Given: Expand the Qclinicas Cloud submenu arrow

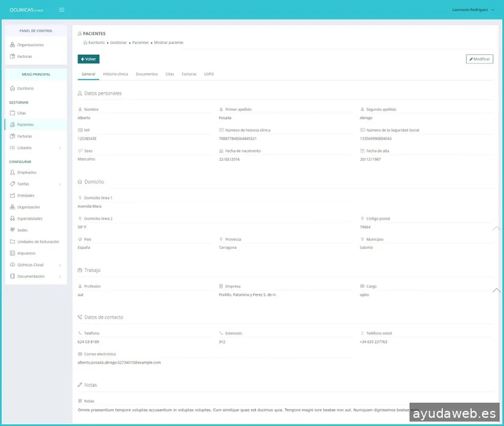Looking at the screenshot, I should (x=60, y=265).
